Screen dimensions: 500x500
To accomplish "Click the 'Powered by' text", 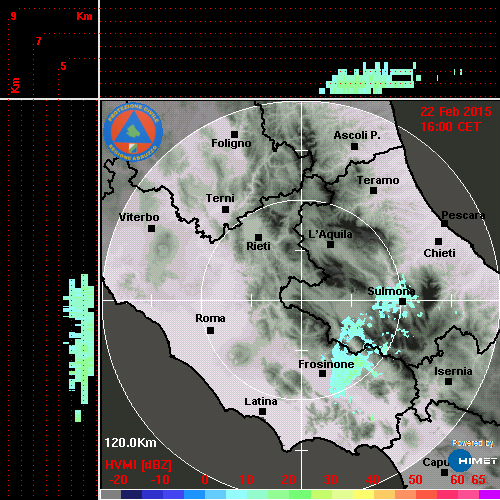I will (473, 443).
